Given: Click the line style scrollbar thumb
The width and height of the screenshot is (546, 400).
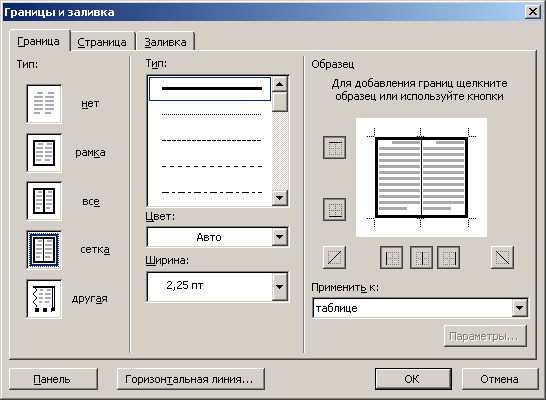Looking at the screenshot, I should [x=280, y=102].
